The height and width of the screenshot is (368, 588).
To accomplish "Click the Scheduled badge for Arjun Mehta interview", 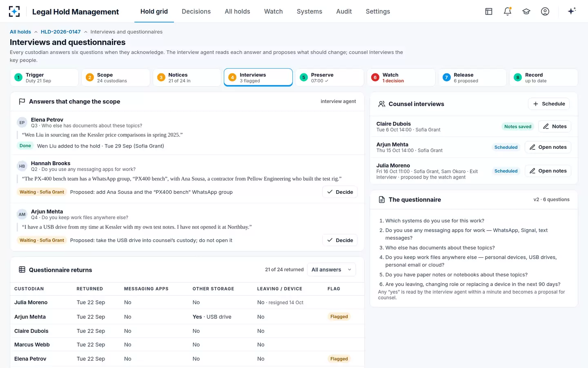I will point(506,147).
